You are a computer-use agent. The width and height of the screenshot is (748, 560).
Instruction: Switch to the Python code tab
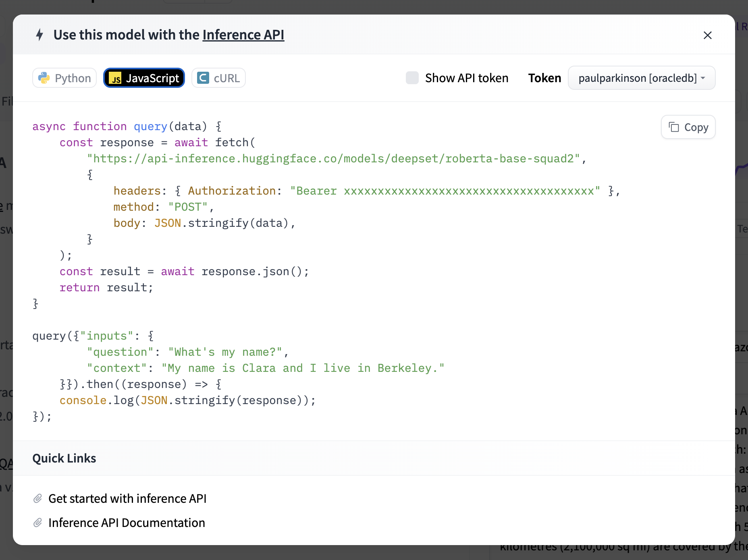point(64,78)
